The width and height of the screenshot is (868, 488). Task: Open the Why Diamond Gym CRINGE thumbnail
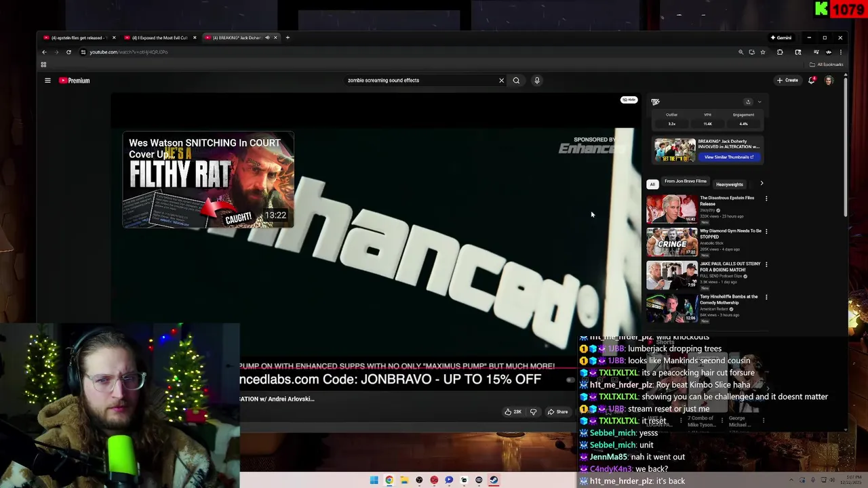[671, 242]
